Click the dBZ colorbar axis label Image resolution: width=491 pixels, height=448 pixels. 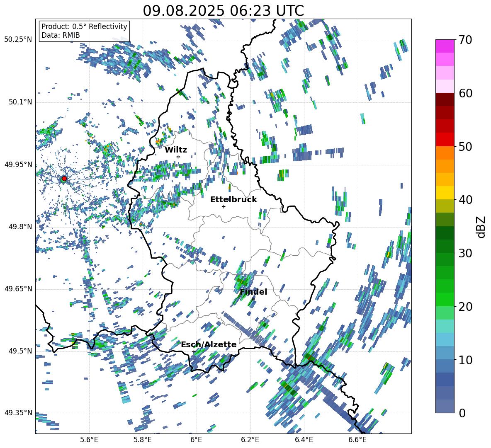(481, 227)
